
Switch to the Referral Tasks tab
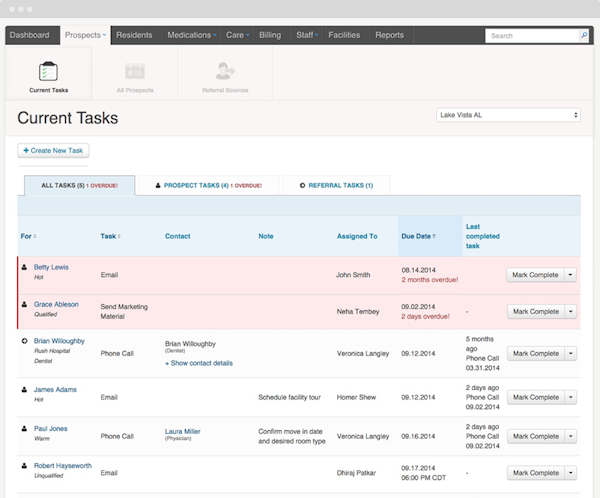pos(336,186)
